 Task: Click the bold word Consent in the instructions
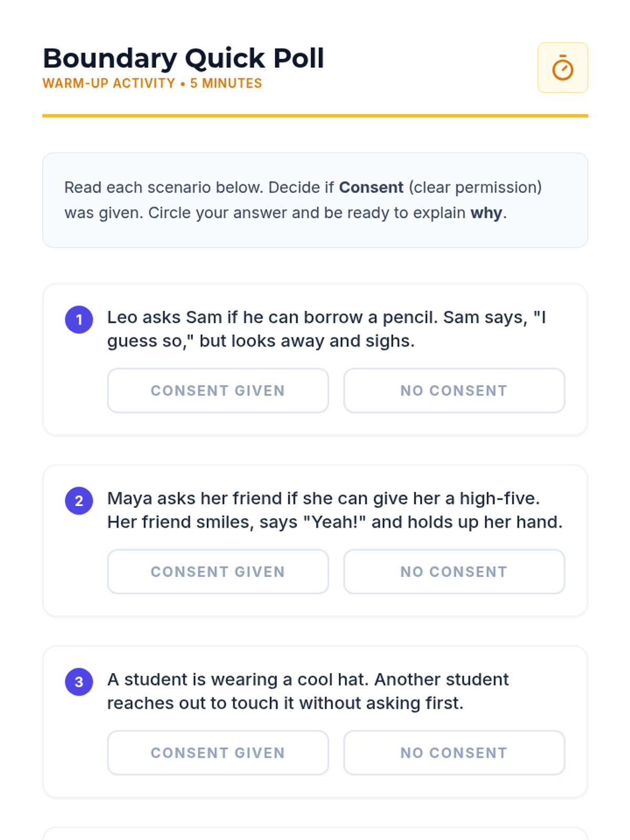371,187
